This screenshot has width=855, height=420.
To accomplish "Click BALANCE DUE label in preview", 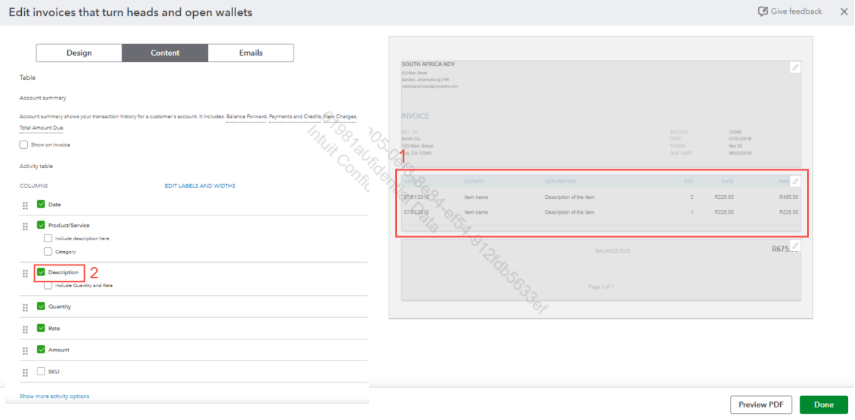I will pyautogui.click(x=613, y=251).
